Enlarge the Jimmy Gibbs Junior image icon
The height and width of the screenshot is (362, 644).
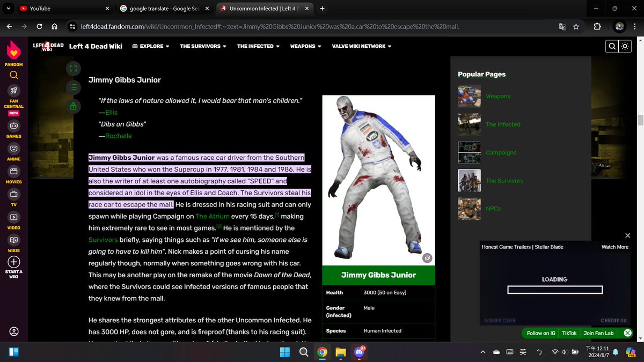(x=427, y=258)
